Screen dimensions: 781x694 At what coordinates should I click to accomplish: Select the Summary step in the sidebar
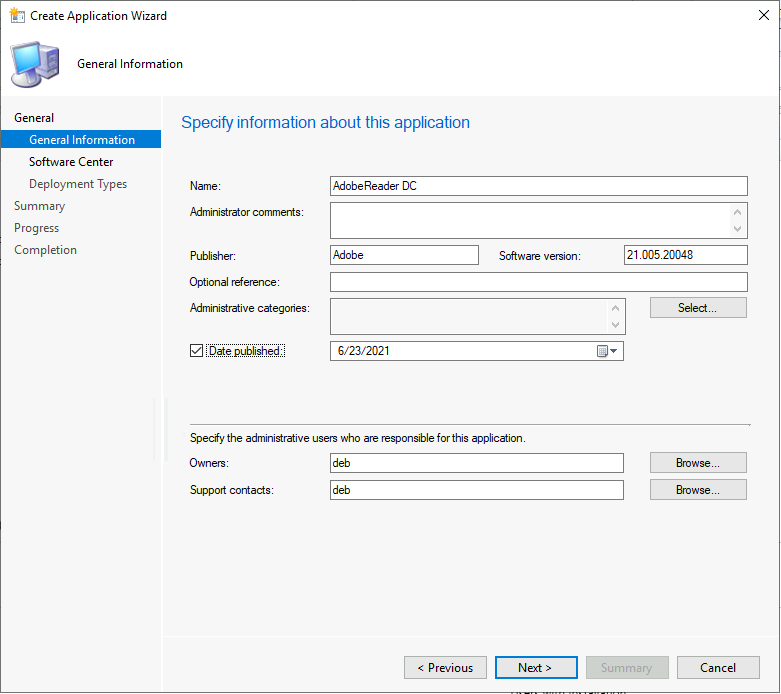coord(39,206)
